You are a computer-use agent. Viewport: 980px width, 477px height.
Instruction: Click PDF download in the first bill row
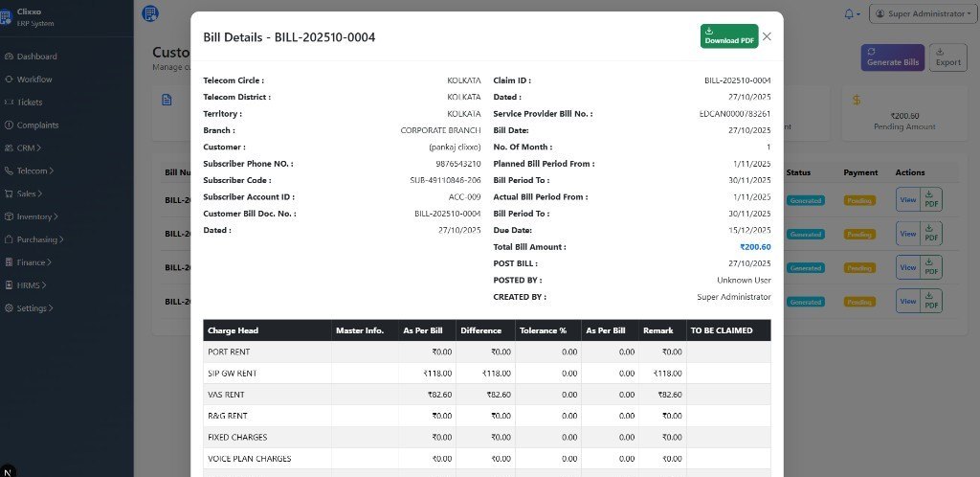931,200
